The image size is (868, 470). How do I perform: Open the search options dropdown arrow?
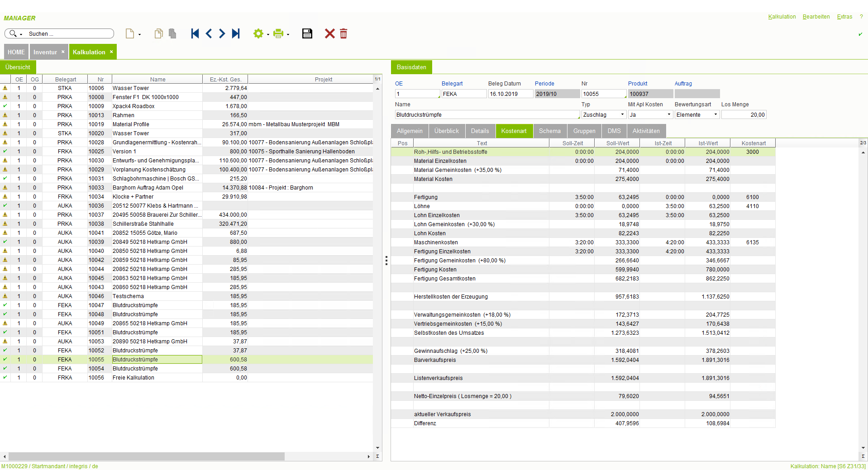coord(21,34)
